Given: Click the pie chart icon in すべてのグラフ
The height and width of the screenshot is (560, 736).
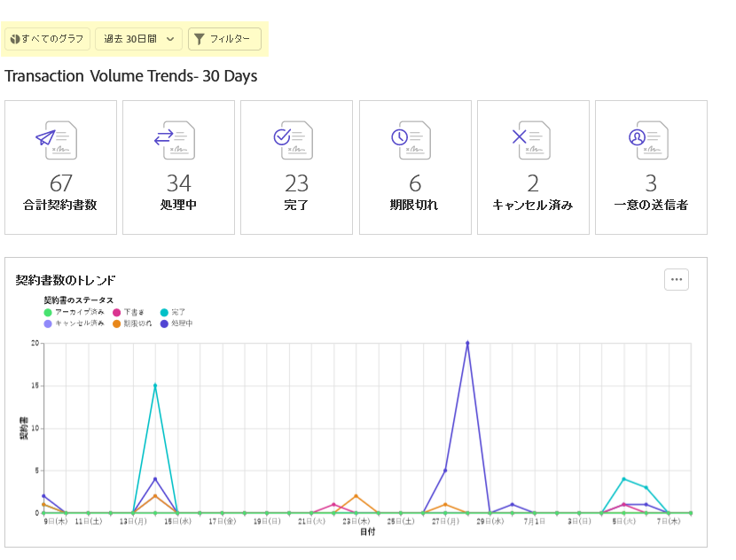Looking at the screenshot, I should (15, 39).
